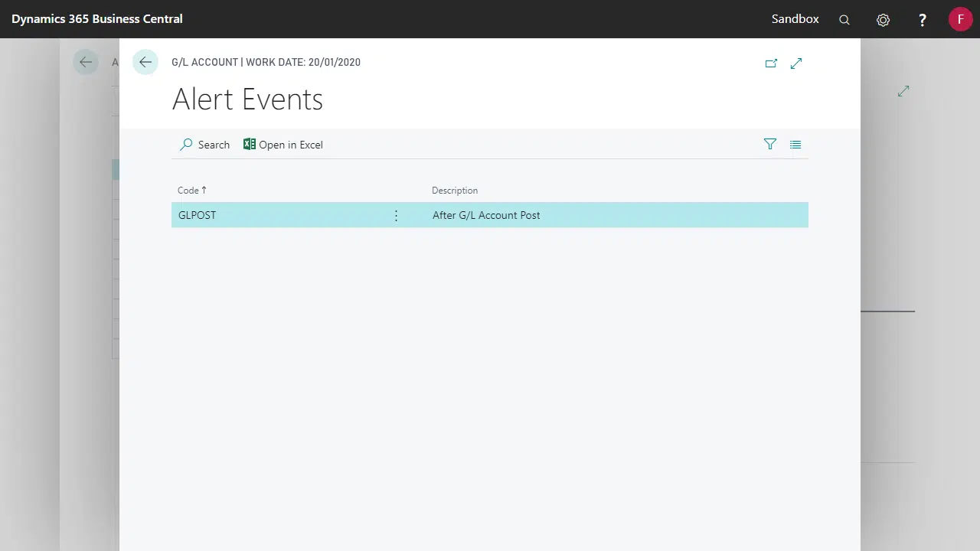Screen dimensions: 980x551
Task: Open user account avatar F
Action: [960, 19]
